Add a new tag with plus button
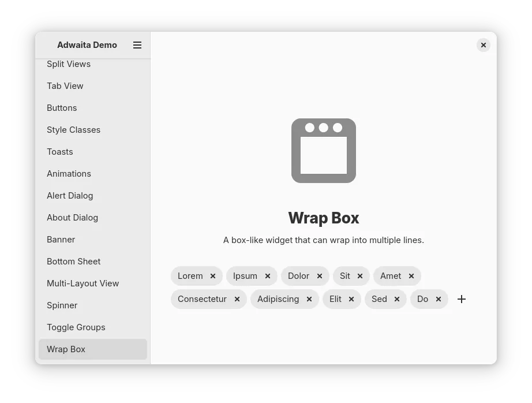532x403 pixels. [x=462, y=299]
